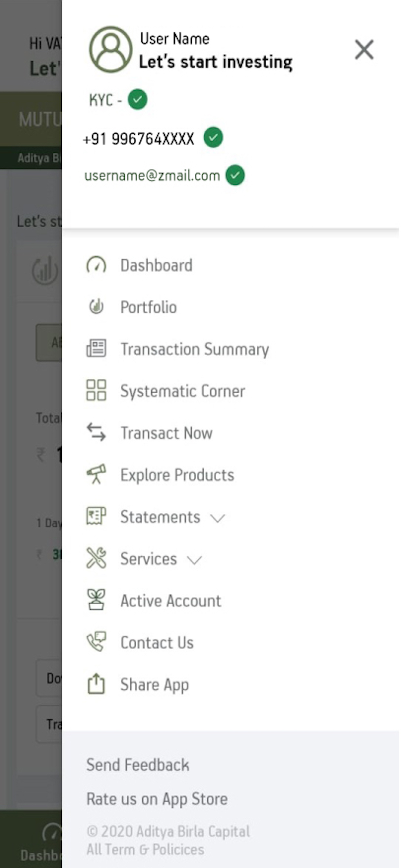Tap the user profile avatar
This screenshot has height=868, width=401.
pyautogui.click(x=110, y=49)
